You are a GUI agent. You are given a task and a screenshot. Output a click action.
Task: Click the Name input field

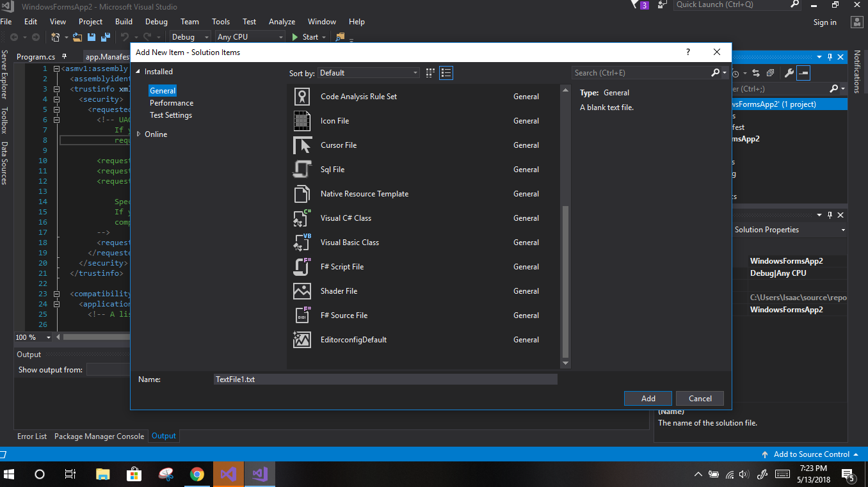[x=385, y=379]
